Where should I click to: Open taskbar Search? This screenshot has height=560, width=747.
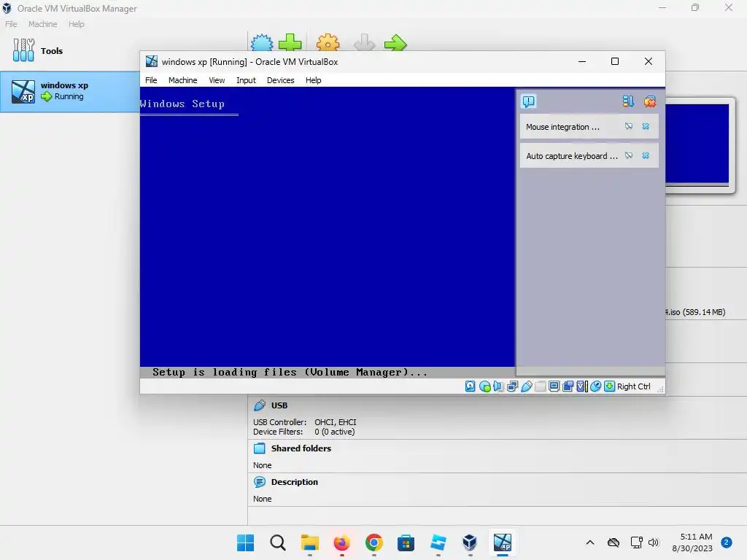click(277, 542)
